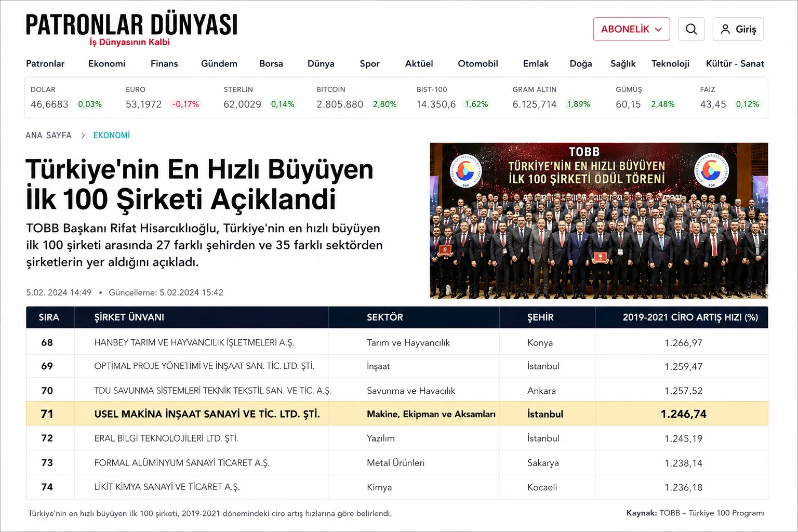This screenshot has width=798, height=532.
Task: Click the GÜMÜŞ price 60,15
Action: [628, 104]
